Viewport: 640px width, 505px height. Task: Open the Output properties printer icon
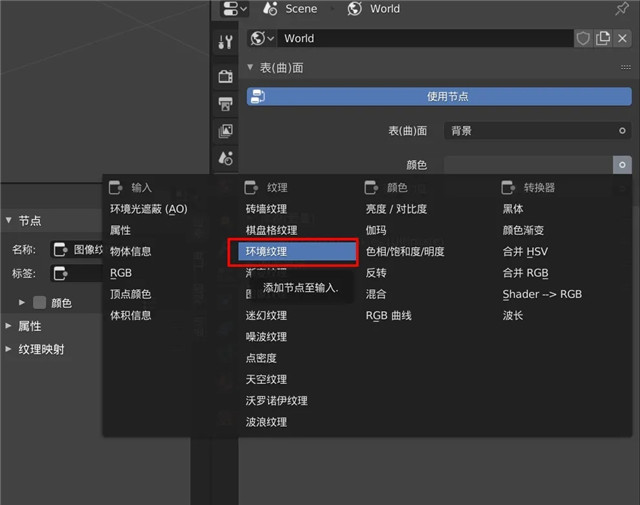tap(225, 104)
